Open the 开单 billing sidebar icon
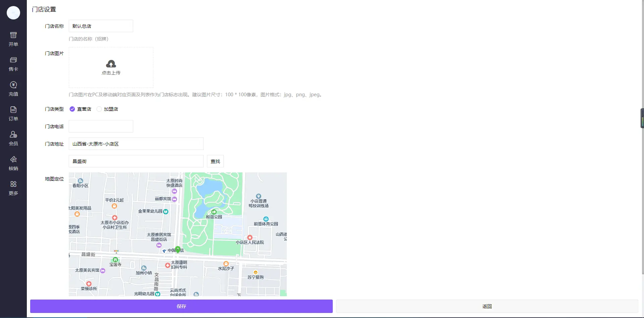 pyautogui.click(x=13, y=39)
